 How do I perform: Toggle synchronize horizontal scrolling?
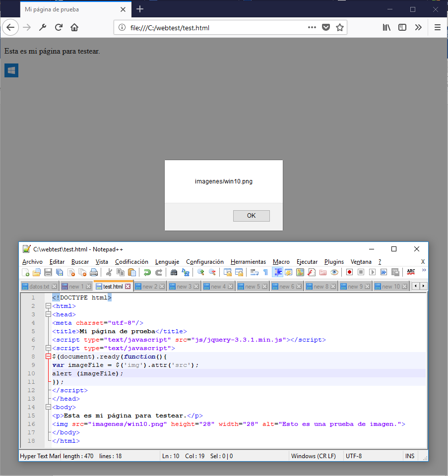239,272
